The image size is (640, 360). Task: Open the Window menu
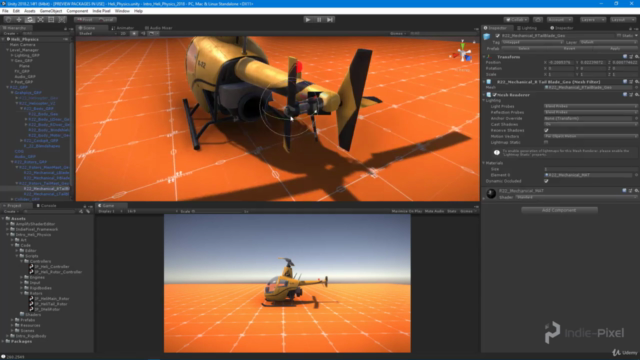coord(122,11)
